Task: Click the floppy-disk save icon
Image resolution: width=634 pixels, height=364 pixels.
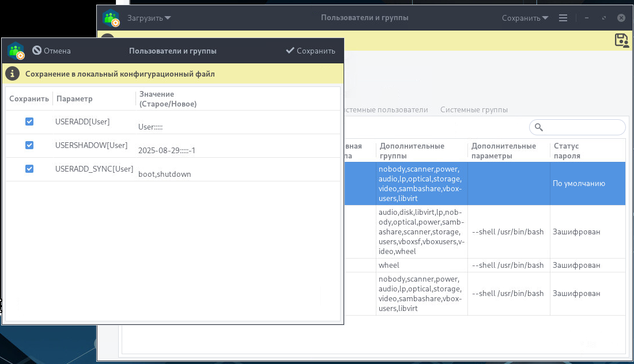Action: [x=621, y=40]
